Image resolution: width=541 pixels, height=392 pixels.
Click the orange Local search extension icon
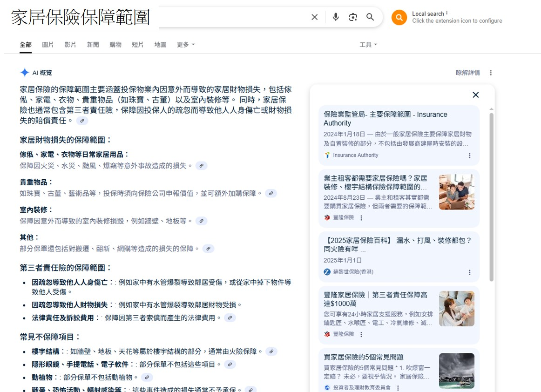point(399,18)
